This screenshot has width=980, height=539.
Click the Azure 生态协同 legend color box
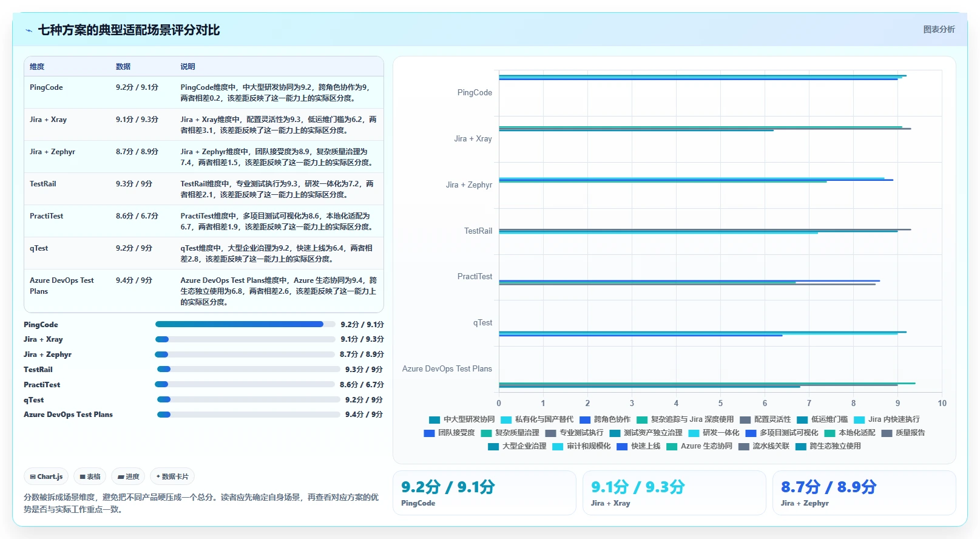[672, 447]
